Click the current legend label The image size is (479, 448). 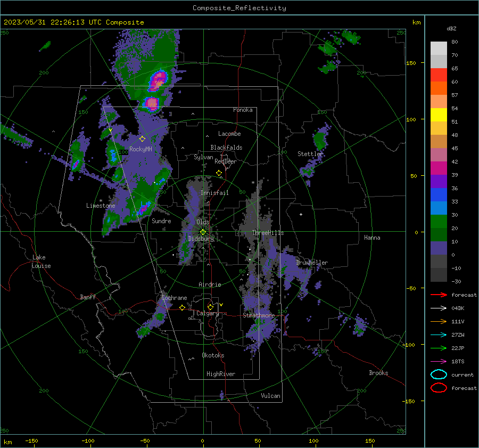[463, 374]
